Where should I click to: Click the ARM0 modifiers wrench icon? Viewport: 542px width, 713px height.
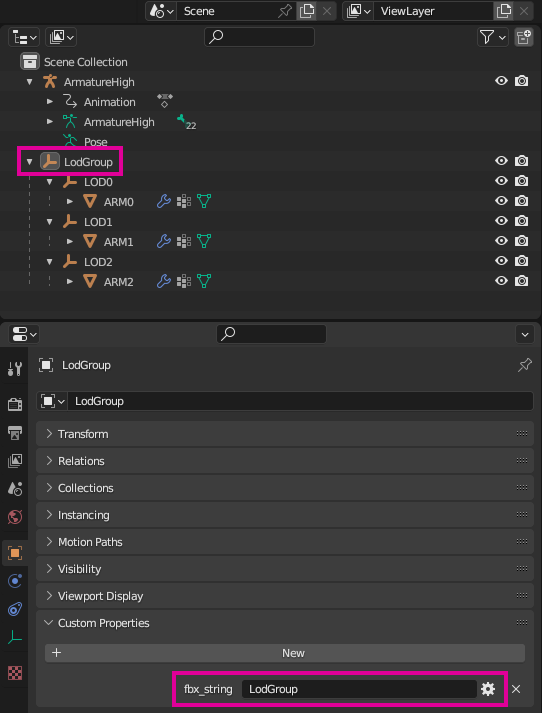click(x=164, y=201)
